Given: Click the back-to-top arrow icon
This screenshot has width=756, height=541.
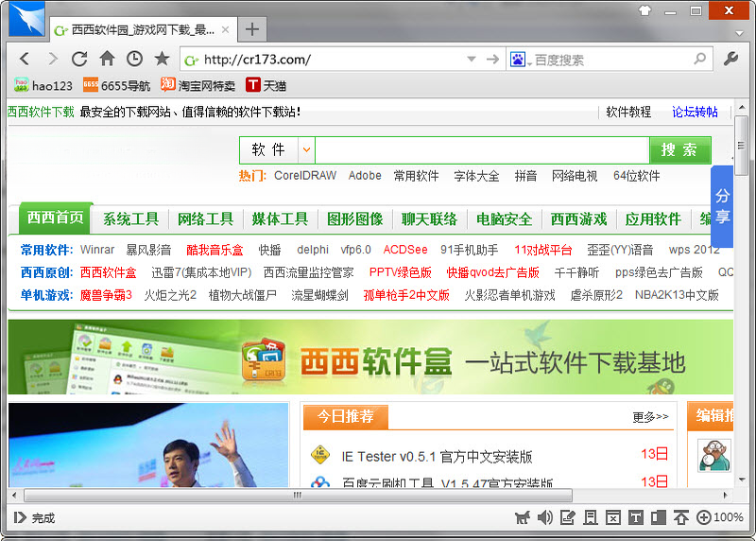Looking at the screenshot, I should pyautogui.click(x=680, y=517).
